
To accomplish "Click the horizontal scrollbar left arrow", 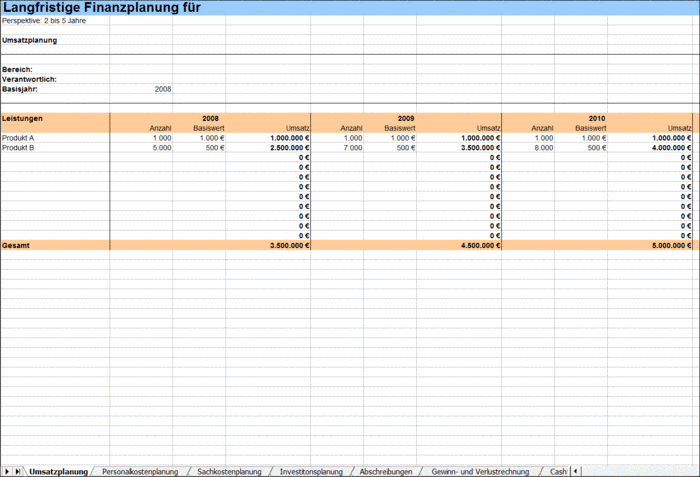I will [x=575, y=471].
